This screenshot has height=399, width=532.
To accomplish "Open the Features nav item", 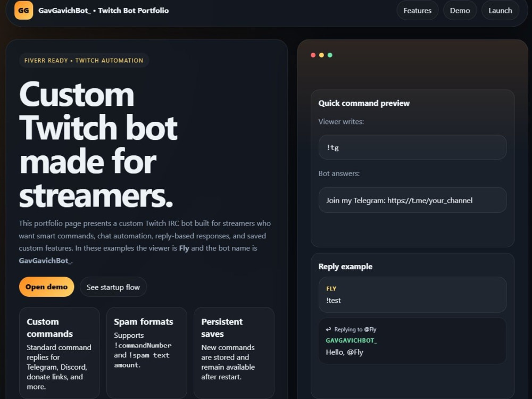I will 417,11.
